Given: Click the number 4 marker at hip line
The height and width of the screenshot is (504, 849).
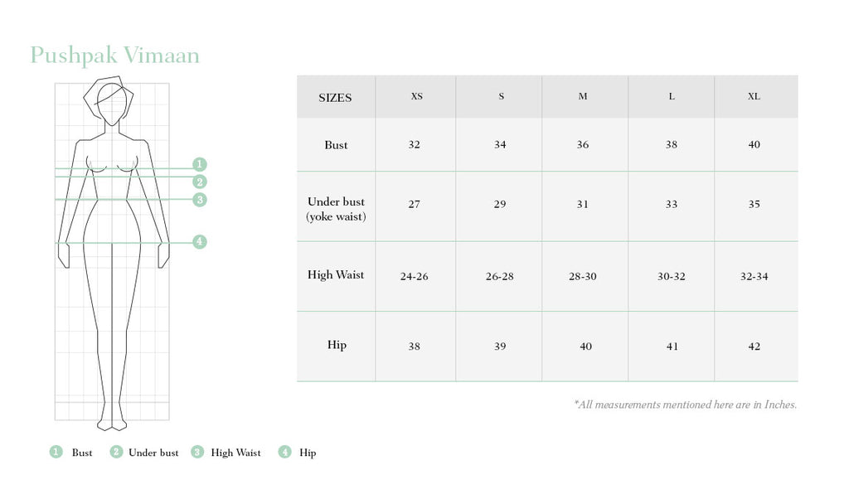Looking at the screenshot, I should pyautogui.click(x=200, y=242).
